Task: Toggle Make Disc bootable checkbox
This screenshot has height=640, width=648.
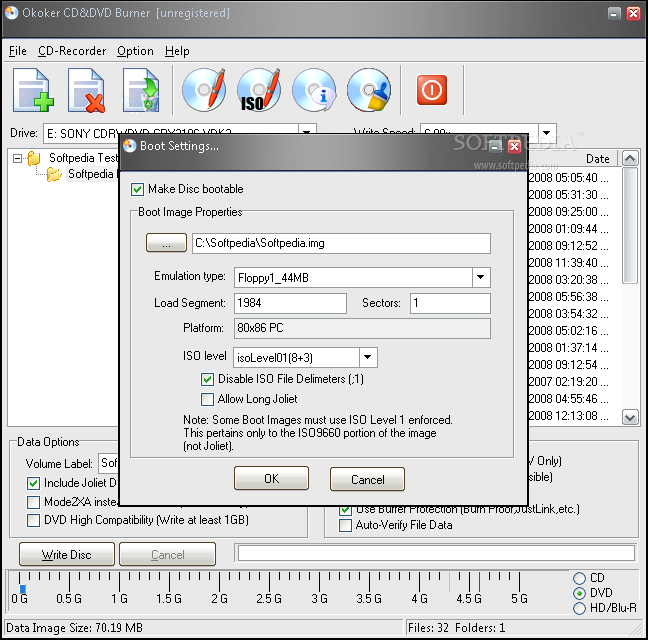Action: coord(137,189)
